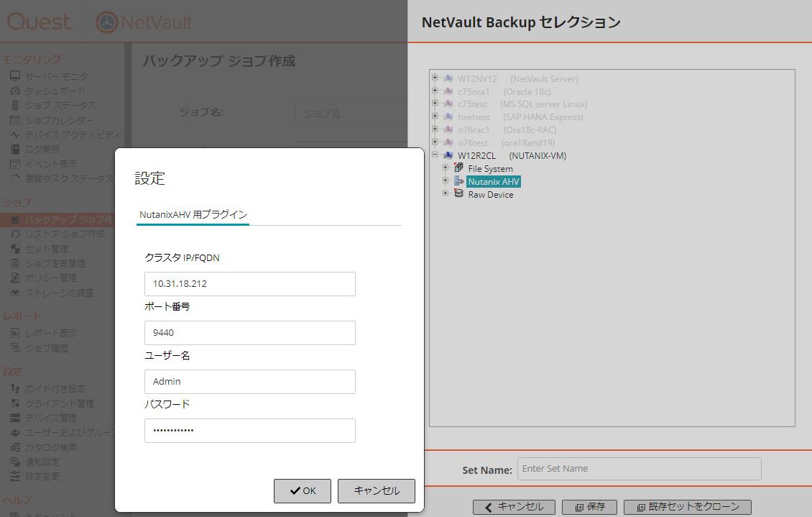Expand the c75test tree node
The image size is (812, 517).
(x=435, y=103)
